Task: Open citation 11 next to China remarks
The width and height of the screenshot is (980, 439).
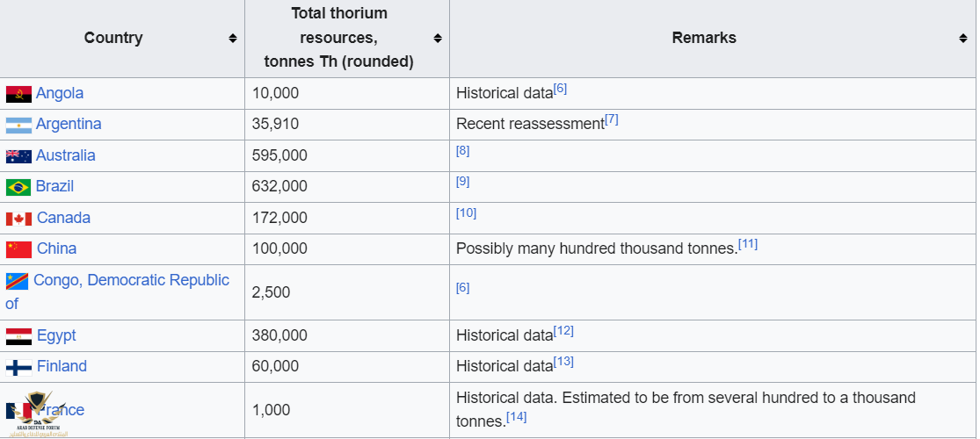Action: (748, 243)
